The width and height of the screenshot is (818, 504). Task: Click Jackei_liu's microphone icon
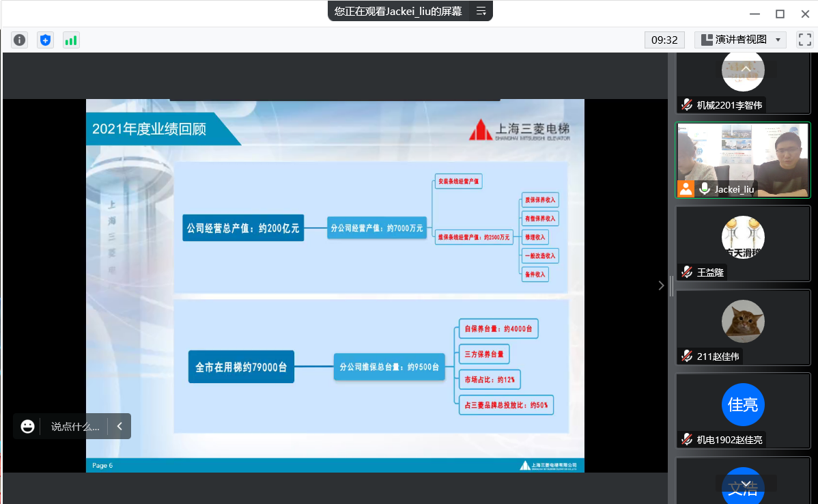[704, 188]
